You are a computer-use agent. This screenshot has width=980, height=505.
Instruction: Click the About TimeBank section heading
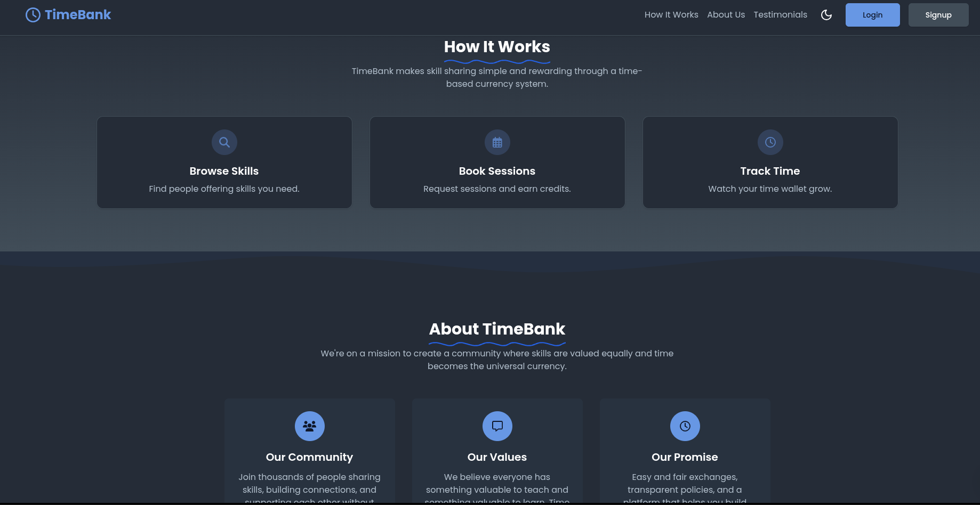497,329
